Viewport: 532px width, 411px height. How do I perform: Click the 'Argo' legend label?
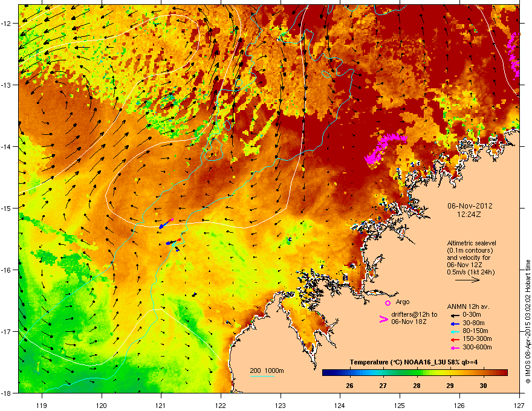pyautogui.click(x=403, y=302)
